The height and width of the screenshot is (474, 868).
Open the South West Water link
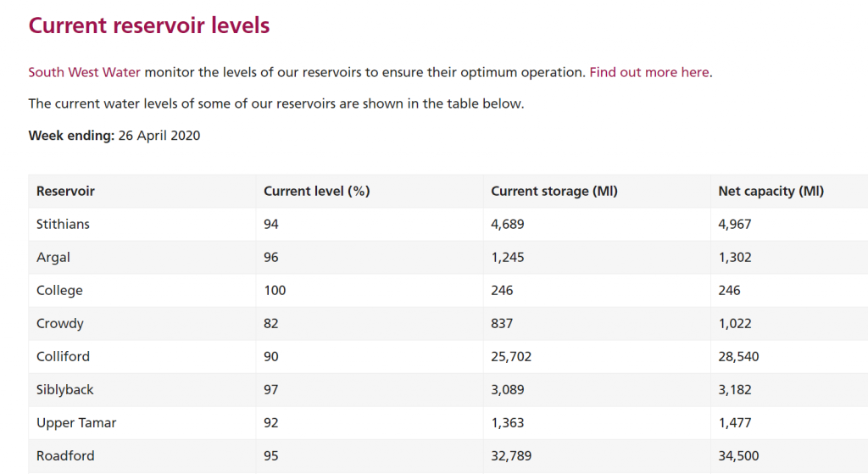(84, 73)
